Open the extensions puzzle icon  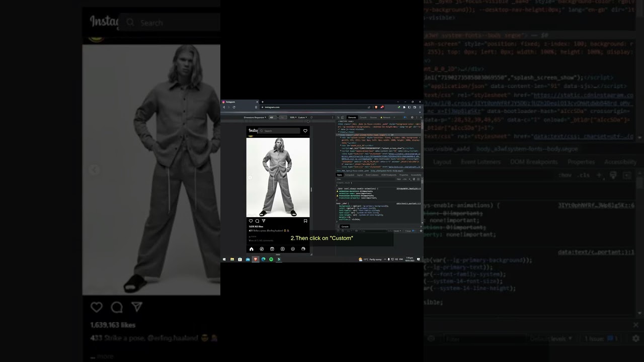coord(404,107)
